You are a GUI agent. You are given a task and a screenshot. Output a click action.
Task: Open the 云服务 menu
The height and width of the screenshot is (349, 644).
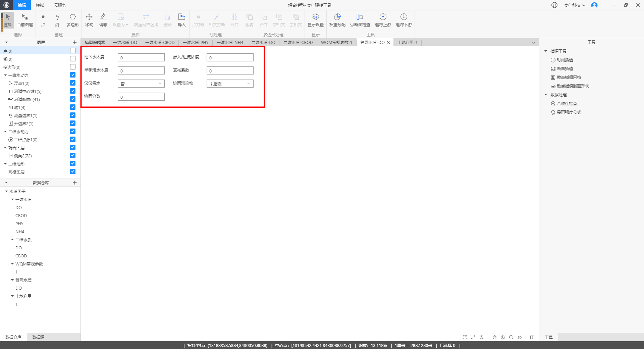(x=60, y=5)
